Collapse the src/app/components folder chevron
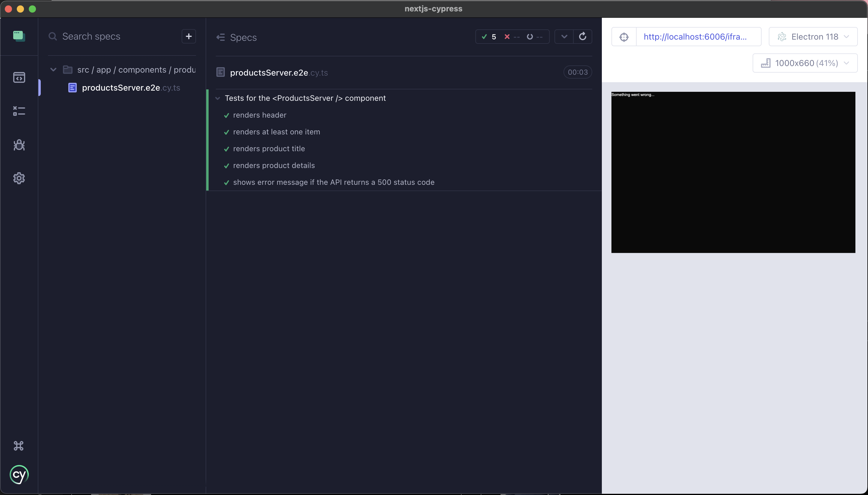The image size is (868, 495). [53, 70]
